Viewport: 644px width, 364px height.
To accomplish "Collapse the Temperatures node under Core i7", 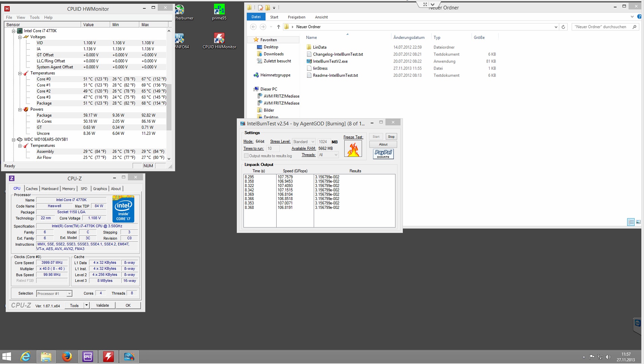I will pyautogui.click(x=20, y=73).
